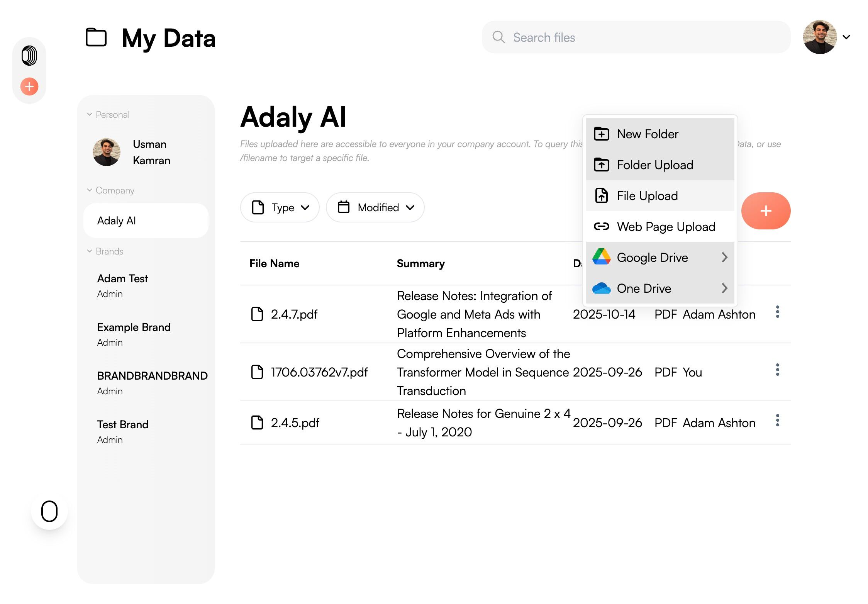Click the floating microphone pill icon at bottom left
Screen dimensions: 868x604
coord(49,511)
